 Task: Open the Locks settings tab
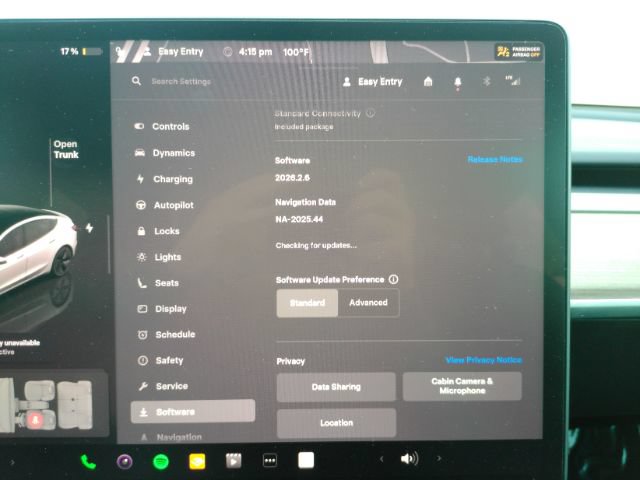pyautogui.click(x=158, y=231)
